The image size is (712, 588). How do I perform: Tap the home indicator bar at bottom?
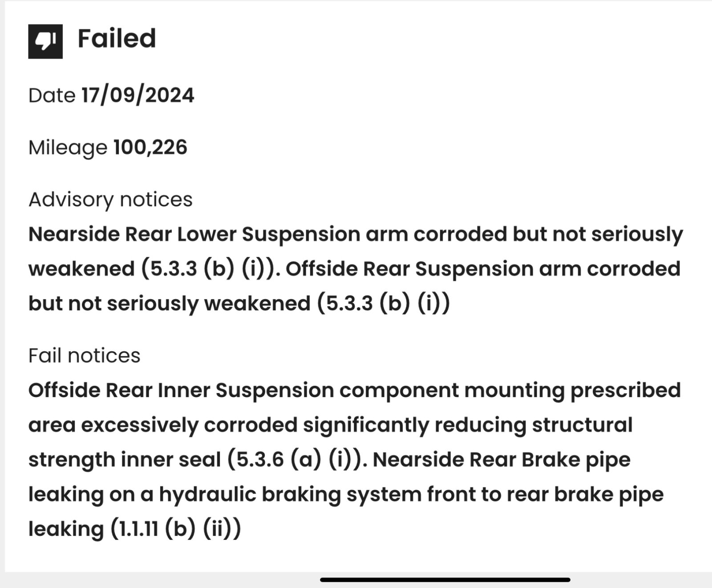pos(445,580)
